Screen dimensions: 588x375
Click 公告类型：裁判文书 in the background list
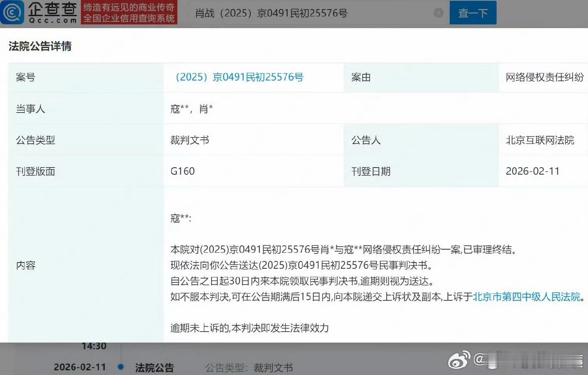coord(249,368)
